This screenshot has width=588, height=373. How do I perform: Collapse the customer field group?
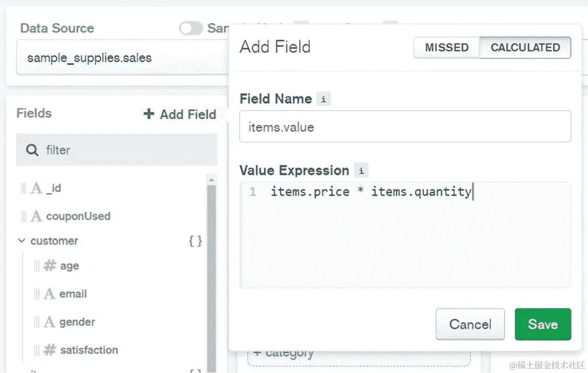click(21, 241)
